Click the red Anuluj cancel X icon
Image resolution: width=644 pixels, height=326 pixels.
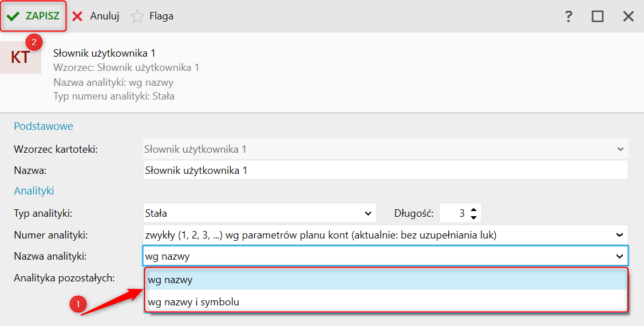[x=78, y=16]
